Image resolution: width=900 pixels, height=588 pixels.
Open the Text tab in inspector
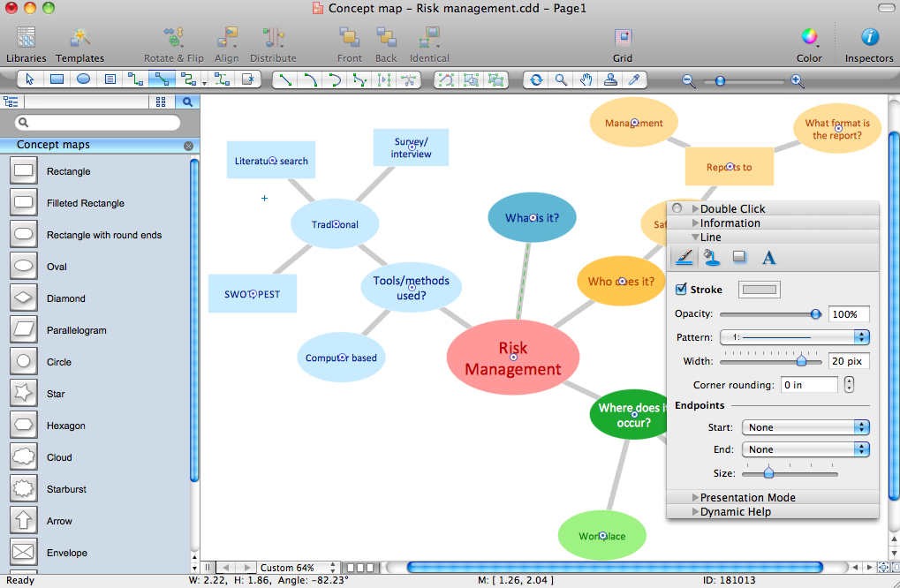point(768,257)
